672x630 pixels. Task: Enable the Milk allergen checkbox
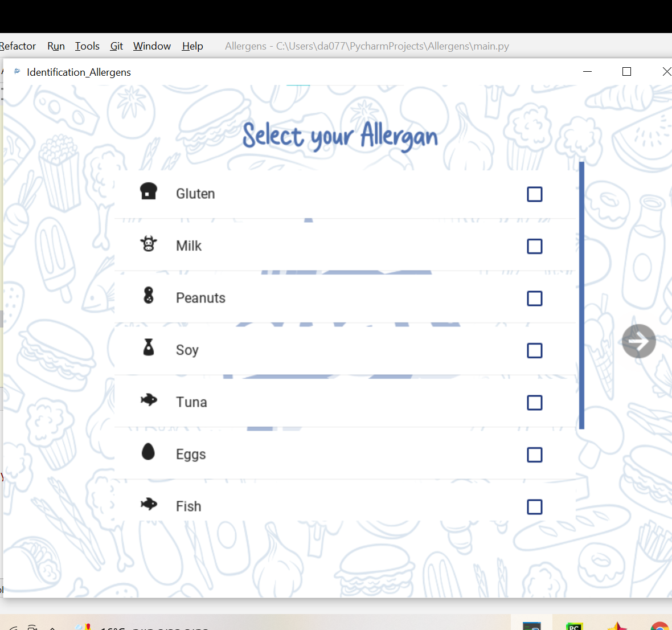tap(534, 246)
